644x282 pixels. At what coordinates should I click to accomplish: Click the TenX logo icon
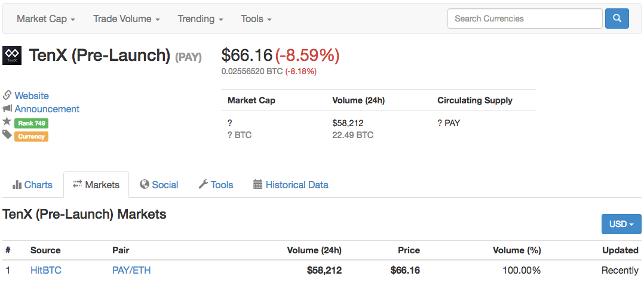pos(12,56)
